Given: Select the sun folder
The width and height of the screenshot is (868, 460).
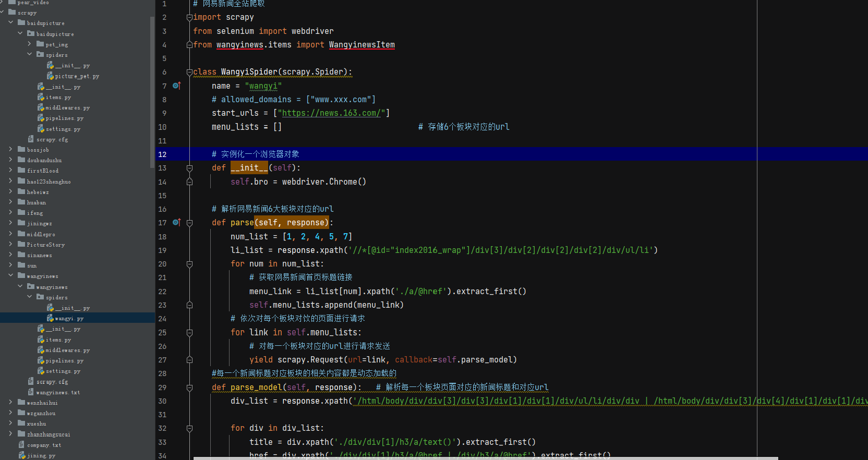Looking at the screenshot, I should 32,265.
